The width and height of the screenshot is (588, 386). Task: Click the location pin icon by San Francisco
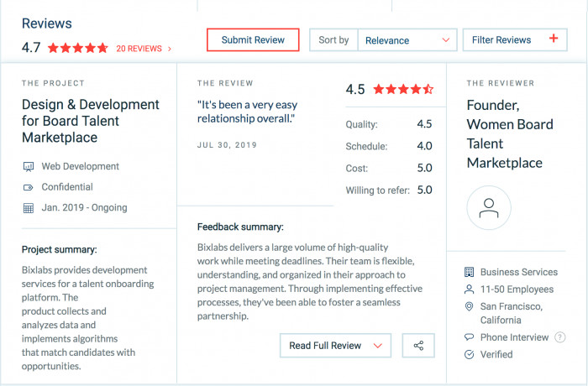[x=469, y=306]
